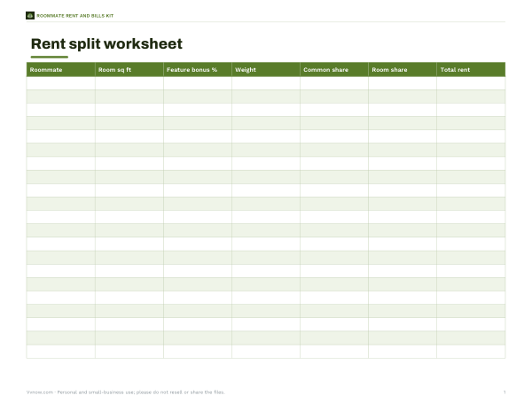Select the 'Room share' column header
The image size is (532, 411).
[403, 69]
